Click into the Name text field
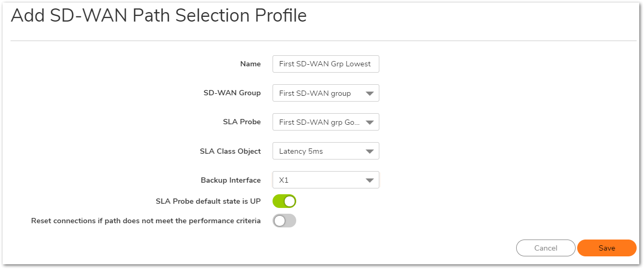Viewport: 644px width, 269px height. [325, 64]
